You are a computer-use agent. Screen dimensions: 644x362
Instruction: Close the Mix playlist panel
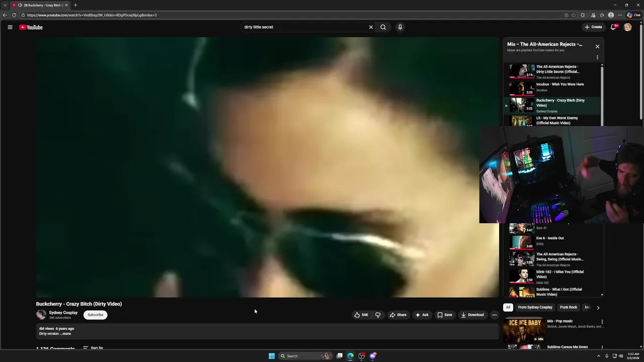coord(597,46)
